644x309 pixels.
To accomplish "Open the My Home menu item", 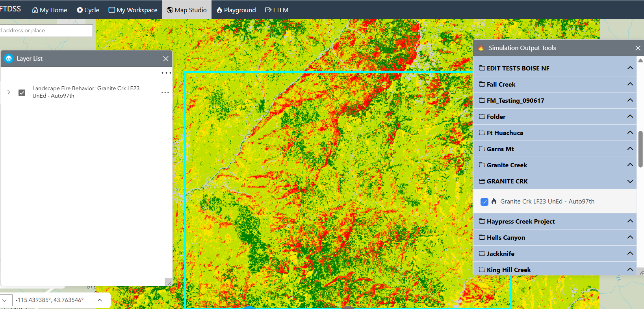I will pyautogui.click(x=49, y=10).
